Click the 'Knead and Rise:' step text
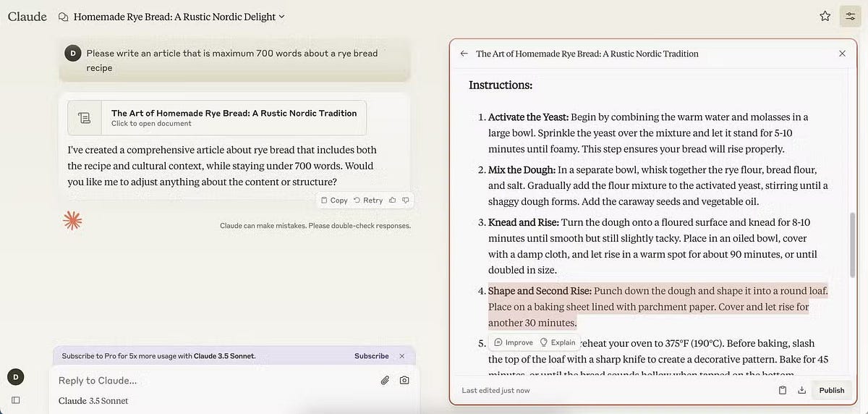The width and height of the screenshot is (868, 414). coord(523,222)
